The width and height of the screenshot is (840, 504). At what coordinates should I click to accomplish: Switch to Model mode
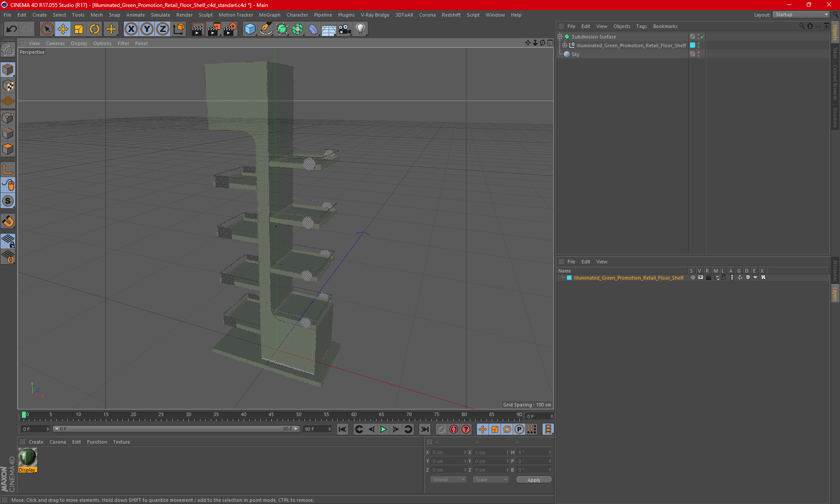pyautogui.click(x=8, y=70)
